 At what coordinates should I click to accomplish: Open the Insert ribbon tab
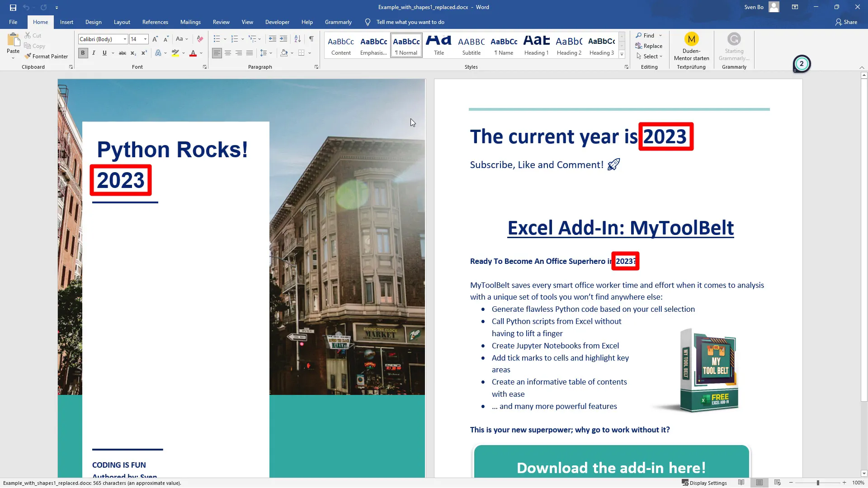pyautogui.click(x=66, y=22)
